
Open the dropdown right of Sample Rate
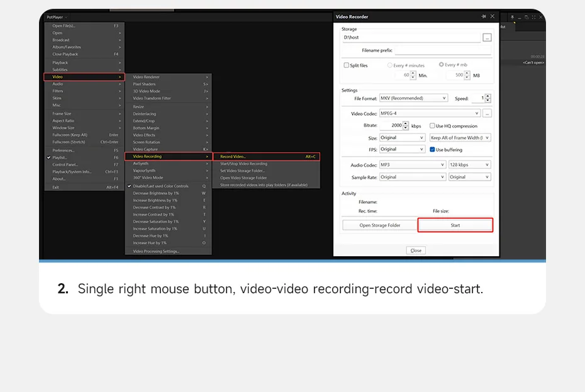[469, 177]
